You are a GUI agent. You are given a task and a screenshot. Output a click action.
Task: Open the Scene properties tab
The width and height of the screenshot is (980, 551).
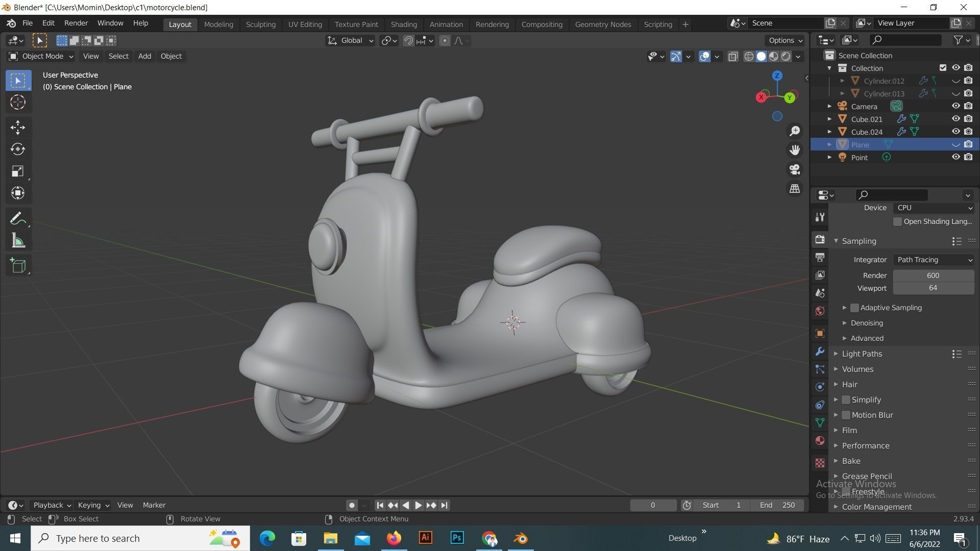[820, 293]
